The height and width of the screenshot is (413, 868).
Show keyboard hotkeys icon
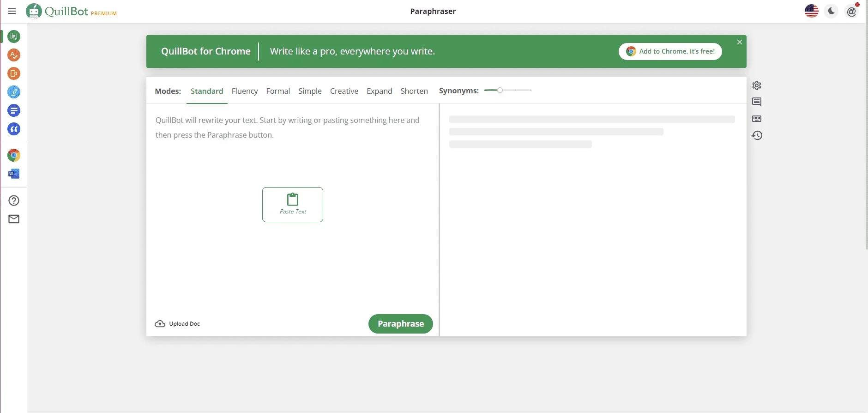tap(757, 119)
